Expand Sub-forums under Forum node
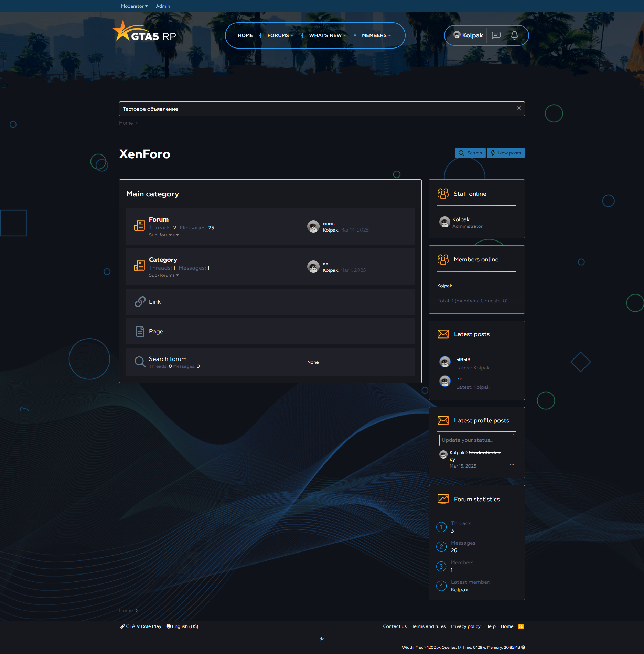This screenshot has width=644, height=654. pos(164,235)
